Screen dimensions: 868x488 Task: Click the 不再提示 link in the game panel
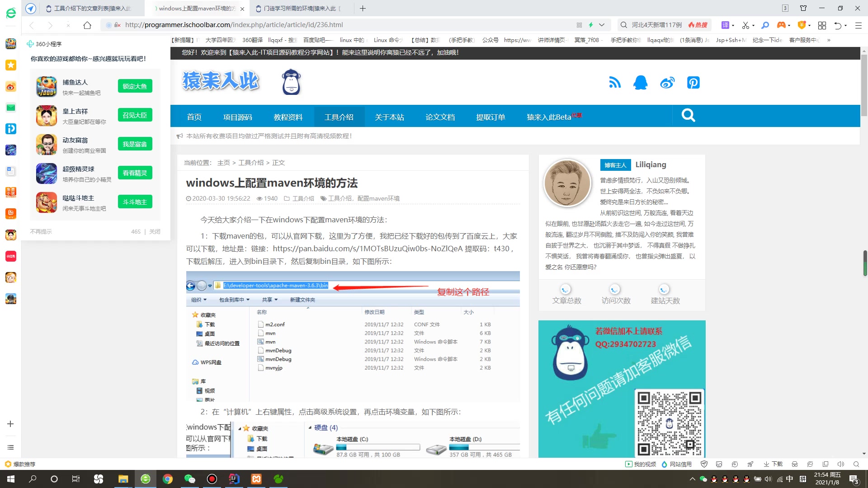point(41,231)
